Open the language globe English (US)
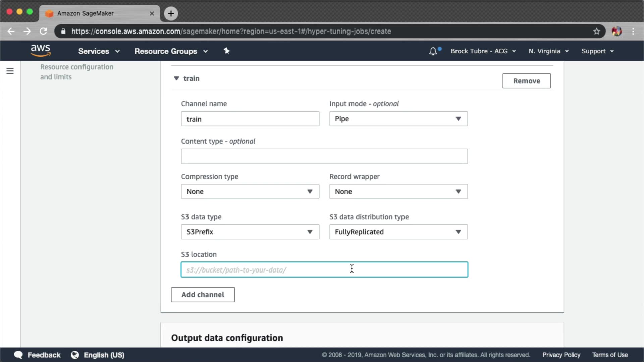The width and height of the screenshot is (644, 362). tap(98, 355)
